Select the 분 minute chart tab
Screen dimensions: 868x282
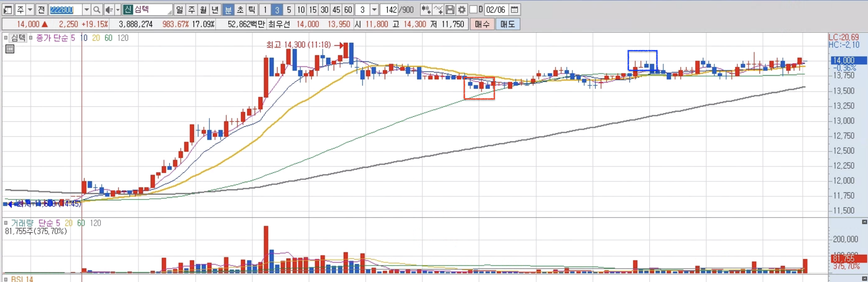click(x=228, y=10)
